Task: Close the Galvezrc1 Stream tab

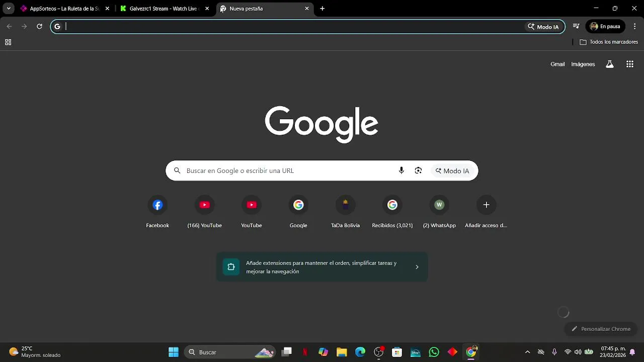Action: click(207, 9)
